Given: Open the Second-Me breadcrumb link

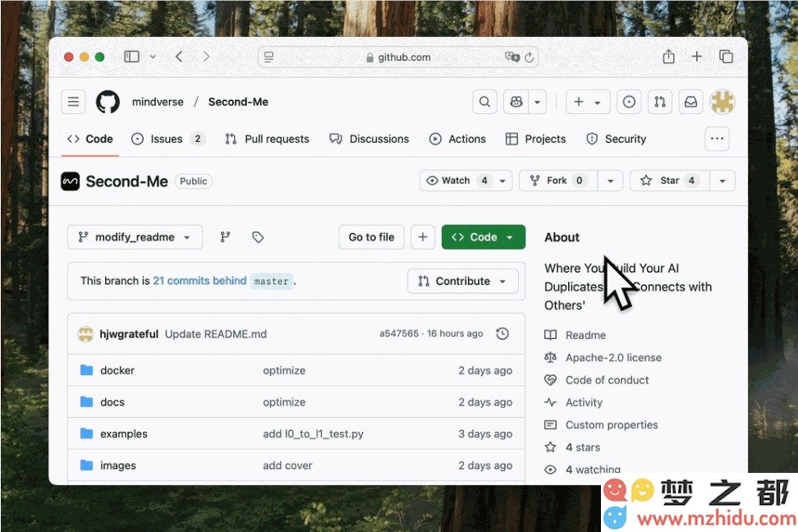Looking at the screenshot, I should point(238,102).
